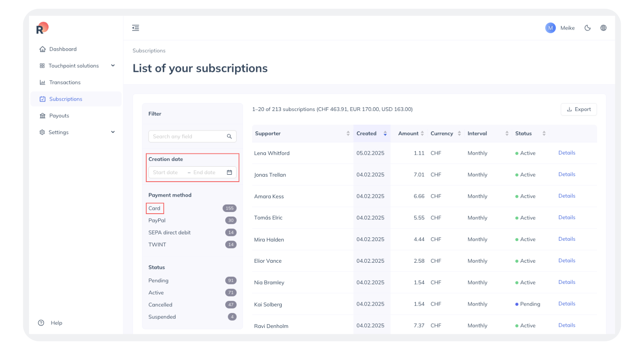Click the Transactions chart icon
644x350 pixels.
pos(42,82)
